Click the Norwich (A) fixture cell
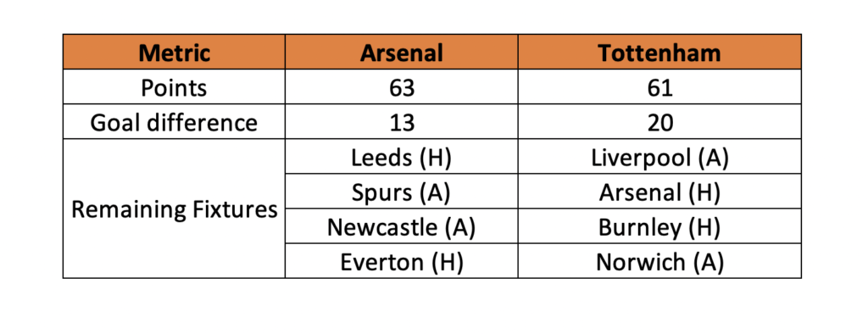This screenshot has height=334, width=868. point(659,261)
